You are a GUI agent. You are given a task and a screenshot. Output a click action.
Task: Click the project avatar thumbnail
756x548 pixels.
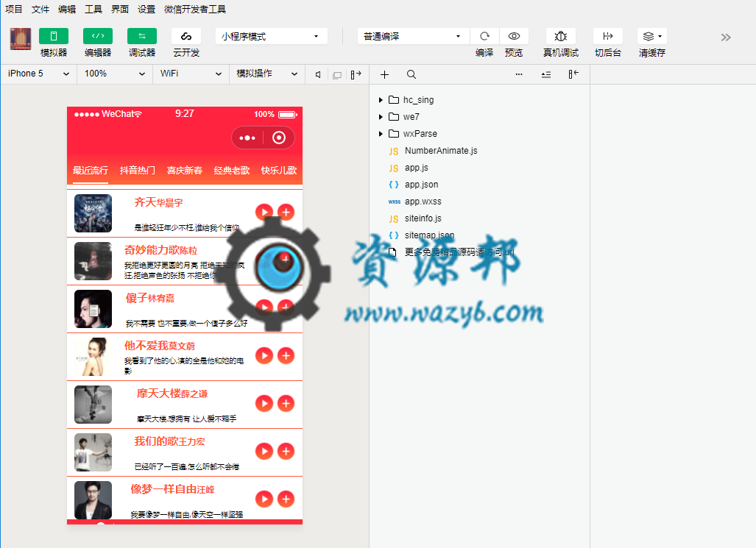21,39
